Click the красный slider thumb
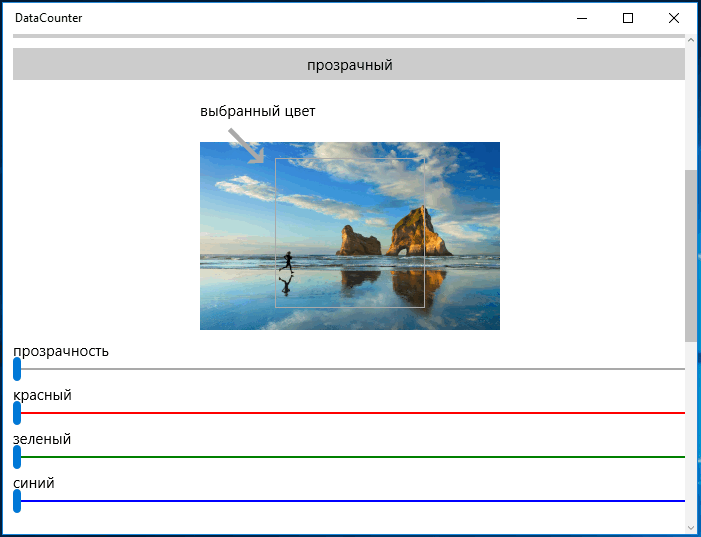The height and width of the screenshot is (537, 701). point(17,413)
